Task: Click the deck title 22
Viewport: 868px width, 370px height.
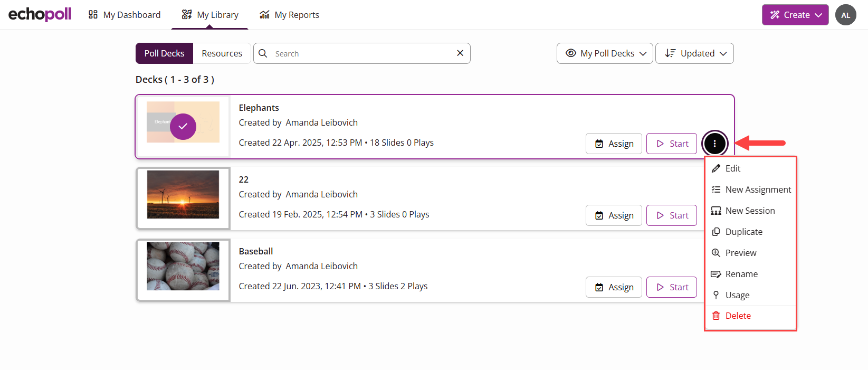Action: [243, 179]
